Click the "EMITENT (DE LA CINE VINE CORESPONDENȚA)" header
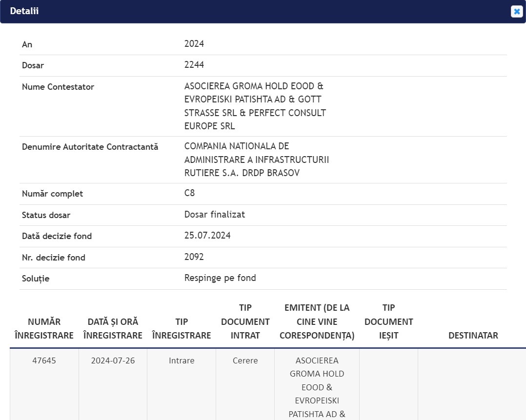 click(317, 321)
